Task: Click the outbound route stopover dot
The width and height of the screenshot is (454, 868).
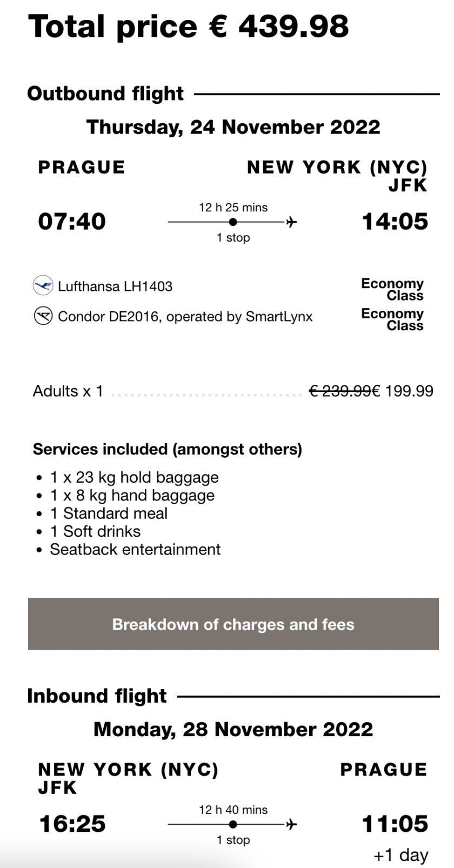Action: tap(233, 222)
